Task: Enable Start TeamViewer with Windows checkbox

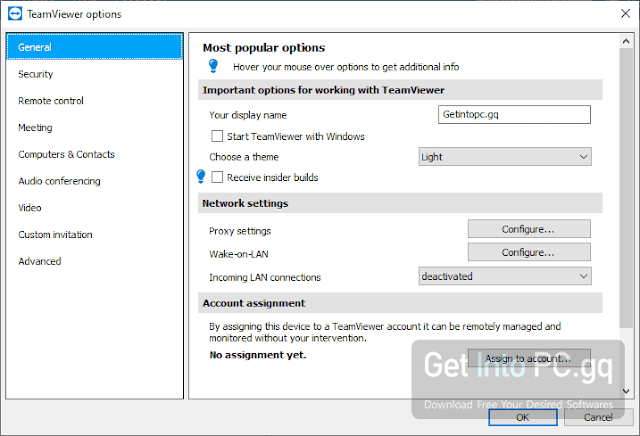Action: (x=217, y=136)
